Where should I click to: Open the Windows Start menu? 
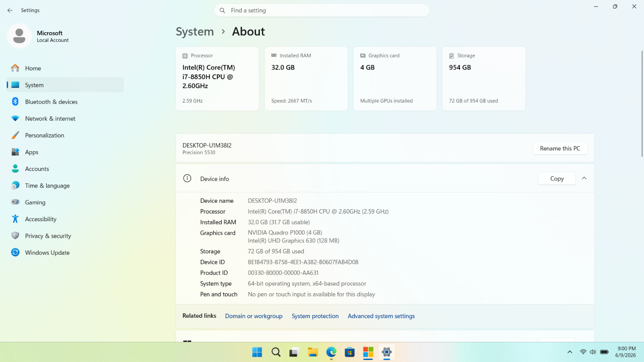point(257,352)
